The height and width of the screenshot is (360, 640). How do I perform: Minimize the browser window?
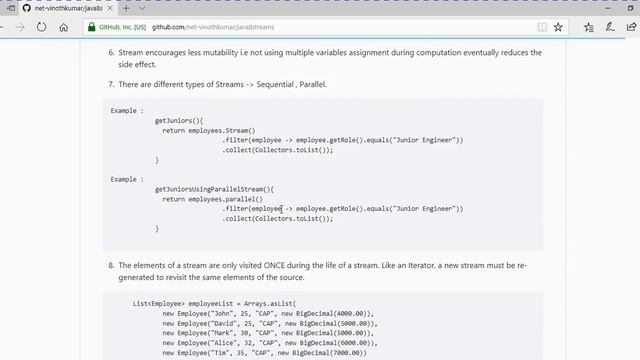point(608,8)
